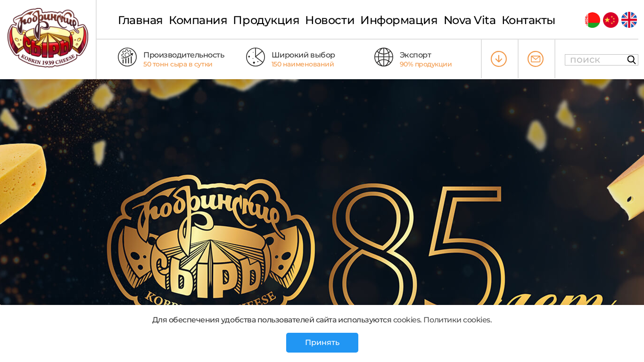Click the Производительность gear chart icon
The width and height of the screenshot is (644, 362).
pyautogui.click(x=127, y=57)
